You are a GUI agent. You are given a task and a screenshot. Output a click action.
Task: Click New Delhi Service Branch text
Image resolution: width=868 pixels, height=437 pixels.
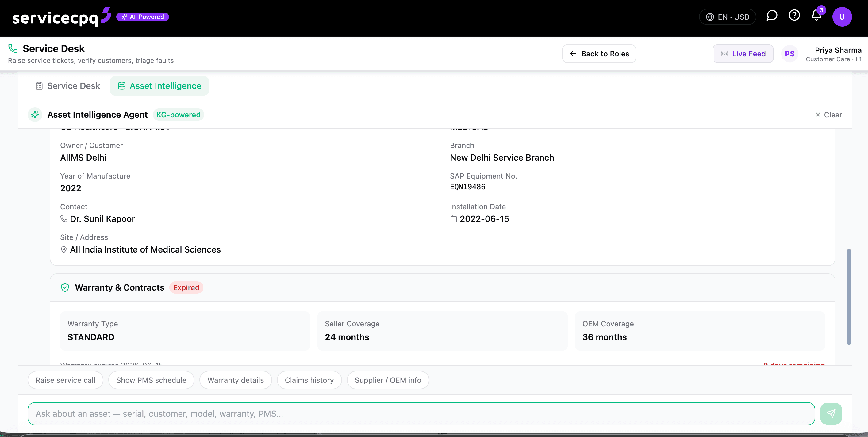coord(502,158)
